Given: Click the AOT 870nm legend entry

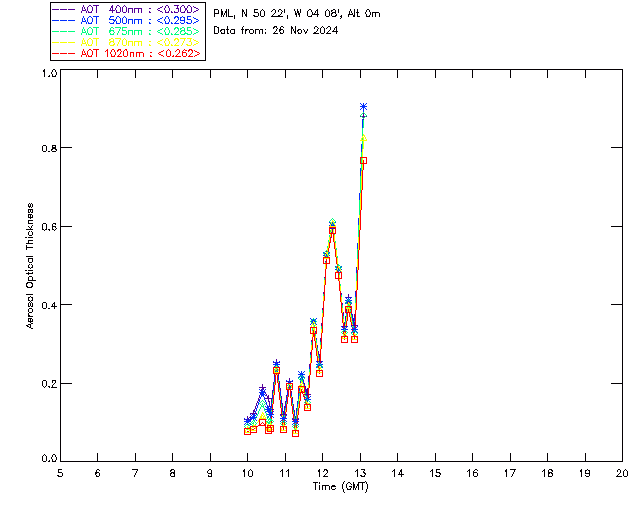Looking at the screenshot, I should [126, 42].
